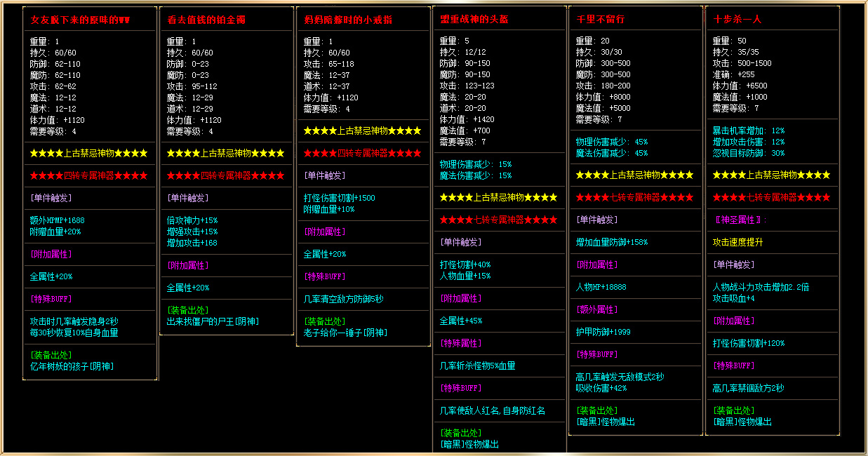868x456 pixels.
Task: Click the 打怪伤害切割+1500 effect line
Action: [x=339, y=198]
